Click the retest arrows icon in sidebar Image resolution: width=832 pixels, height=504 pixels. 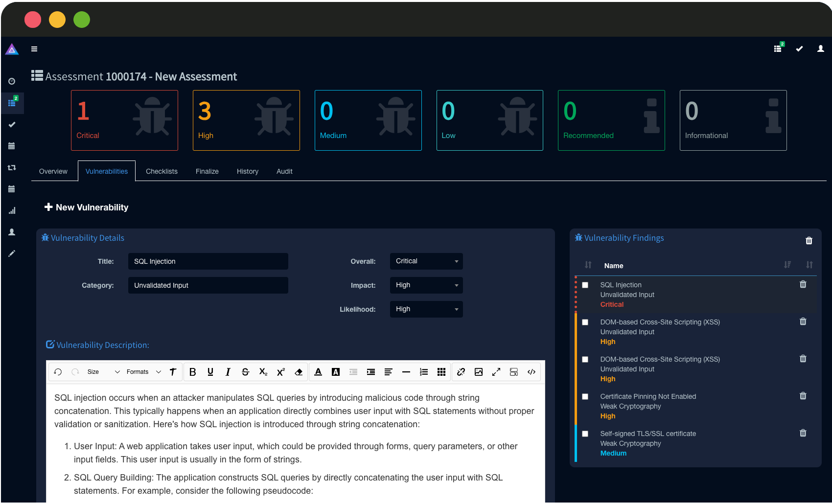(x=12, y=167)
